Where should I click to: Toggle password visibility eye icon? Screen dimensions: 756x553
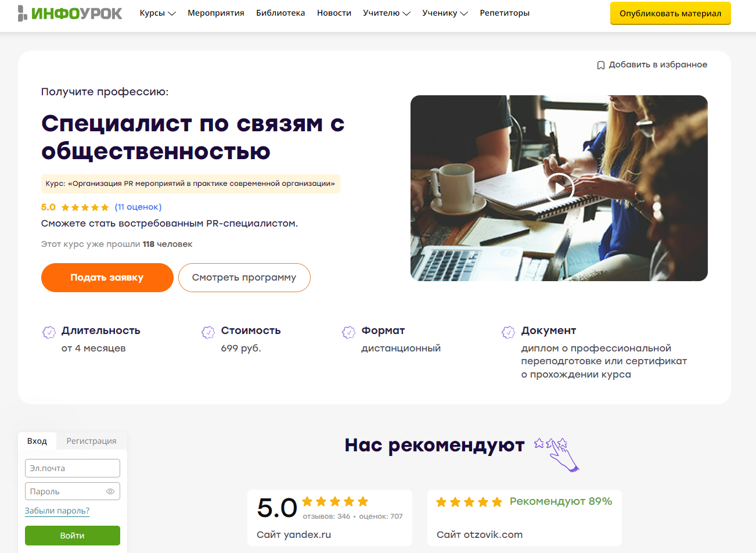(x=110, y=491)
